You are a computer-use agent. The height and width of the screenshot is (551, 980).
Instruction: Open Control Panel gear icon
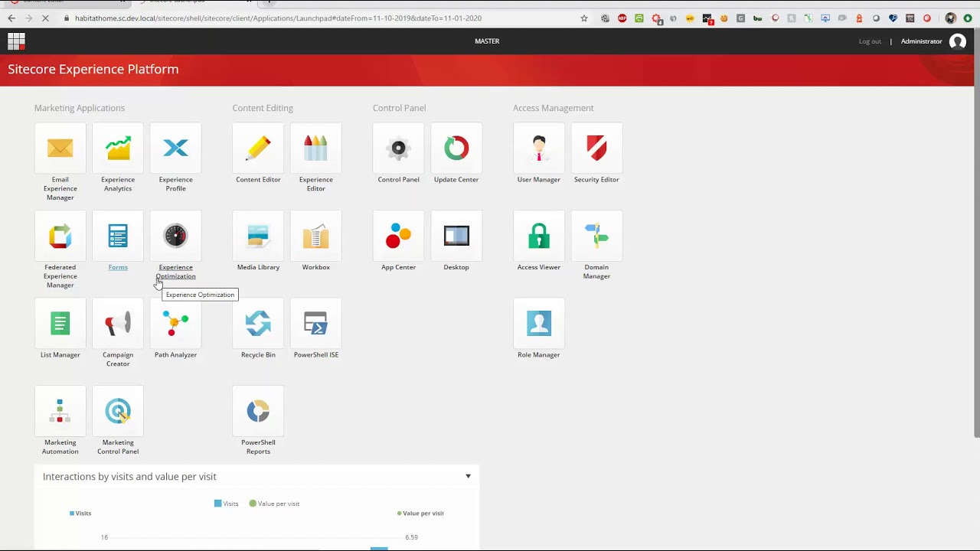coord(398,148)
